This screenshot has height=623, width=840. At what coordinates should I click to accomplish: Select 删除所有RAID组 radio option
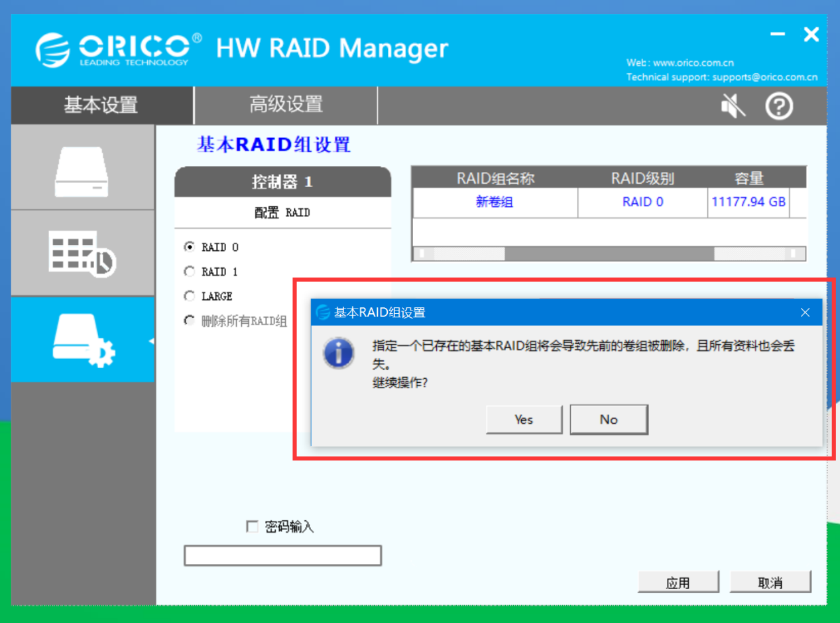click(190, 321)
